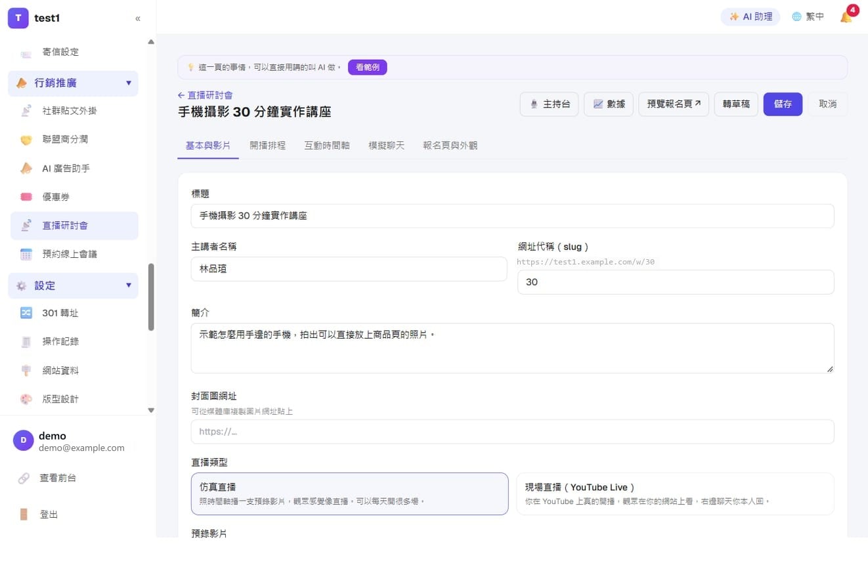Click the 轉草稿 button
Image resolution: width=868 pixels, height=588 pixels.
(x=736, y=104)
